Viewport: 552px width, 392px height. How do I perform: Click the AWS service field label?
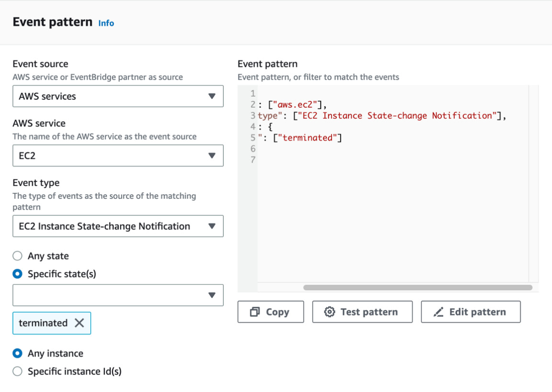[39, 123]
